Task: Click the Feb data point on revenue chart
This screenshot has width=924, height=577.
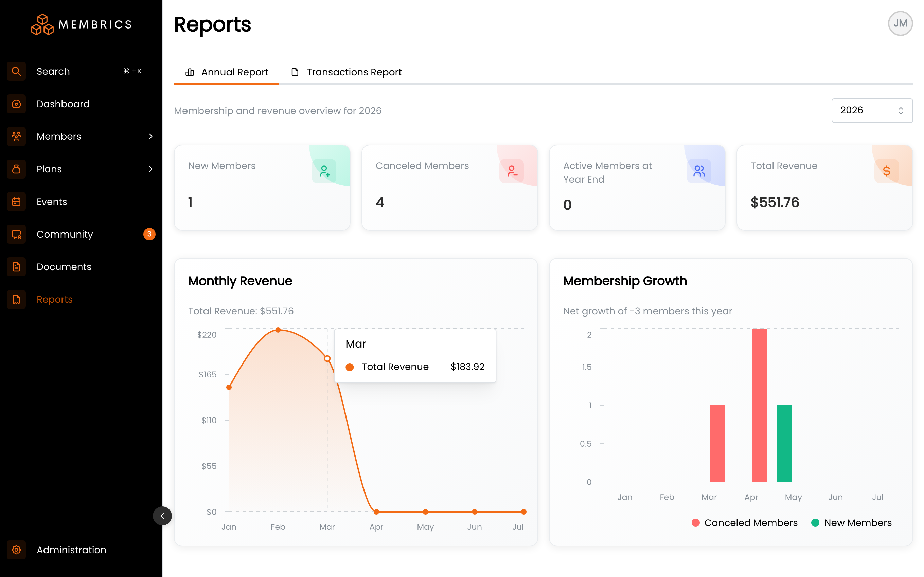Action: click(x=278, y=330)
